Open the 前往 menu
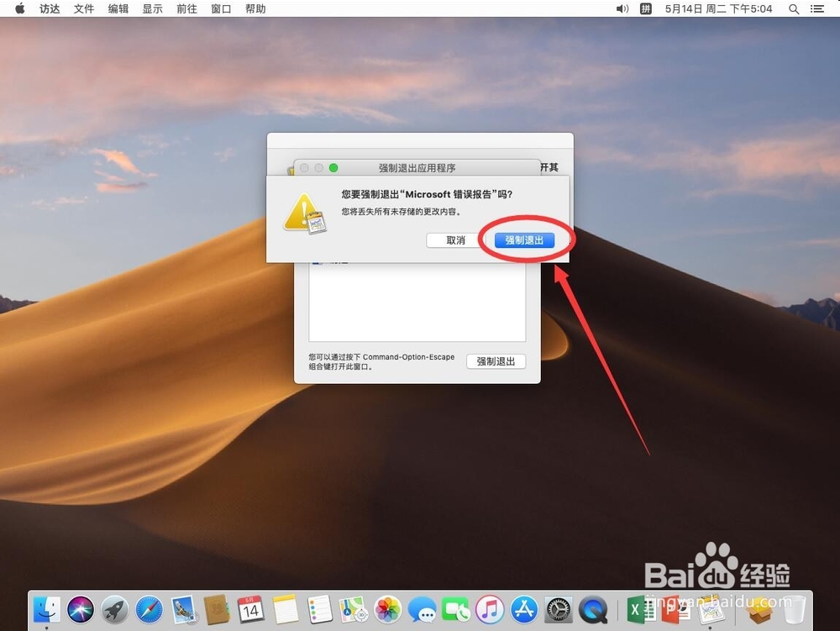 click(187, 8)
